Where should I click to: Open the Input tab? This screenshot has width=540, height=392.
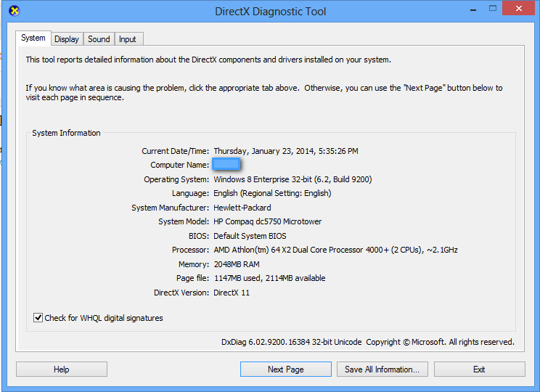pyautogui.click(x=128, y=39)
